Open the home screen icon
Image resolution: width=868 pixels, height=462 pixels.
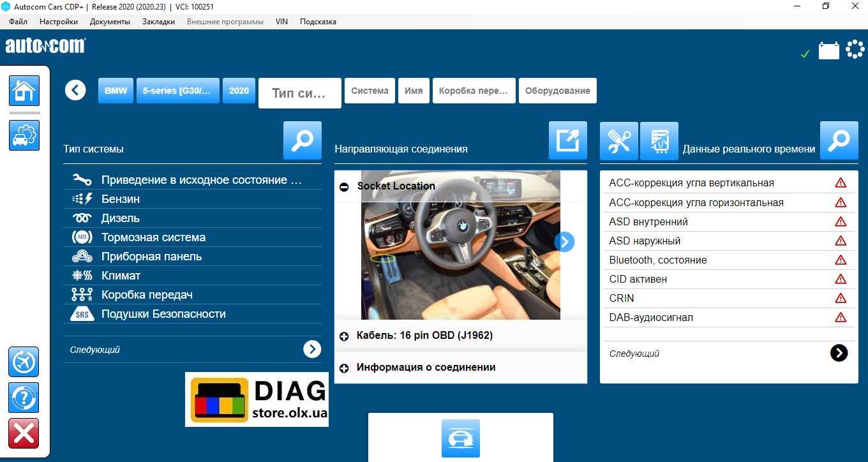(x=24, y=91)
